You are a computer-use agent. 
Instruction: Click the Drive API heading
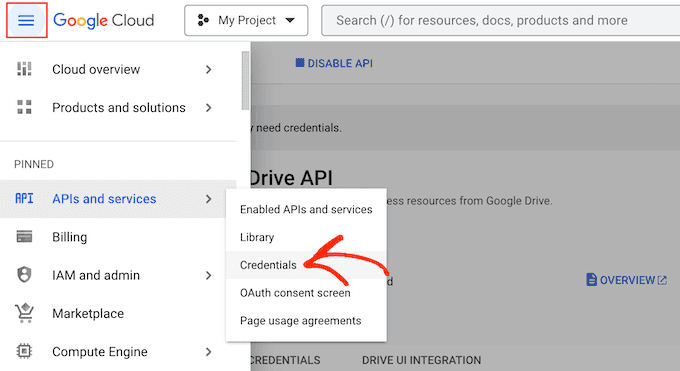[x=291, y=178]
